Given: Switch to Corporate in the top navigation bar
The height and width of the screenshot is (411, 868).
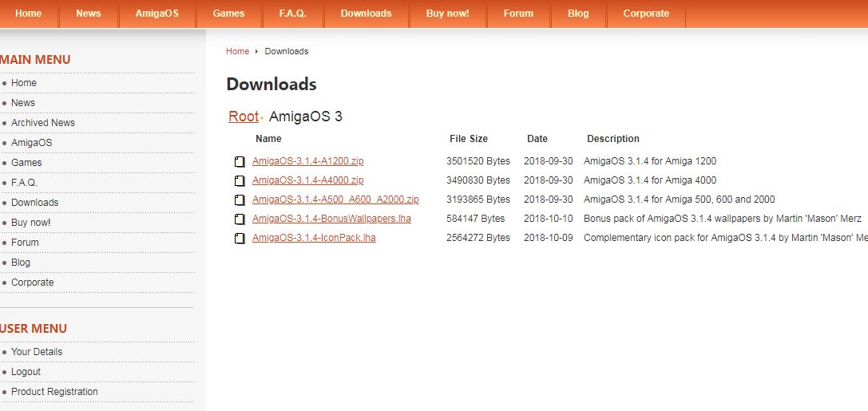Looking at the screenshot, I should point(646,14).
